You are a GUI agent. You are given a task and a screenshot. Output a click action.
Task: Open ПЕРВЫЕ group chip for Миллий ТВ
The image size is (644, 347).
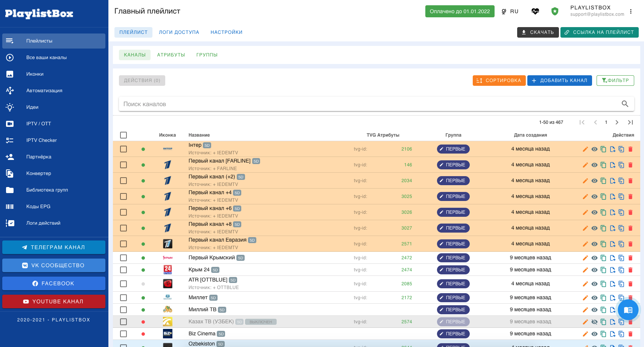click(x=453, y=310)
